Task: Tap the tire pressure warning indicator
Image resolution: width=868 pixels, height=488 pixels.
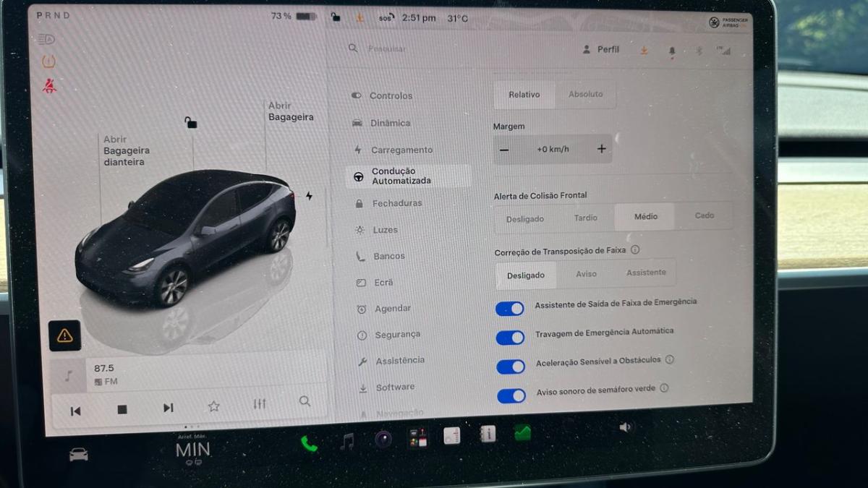Action: click(48, 61)
